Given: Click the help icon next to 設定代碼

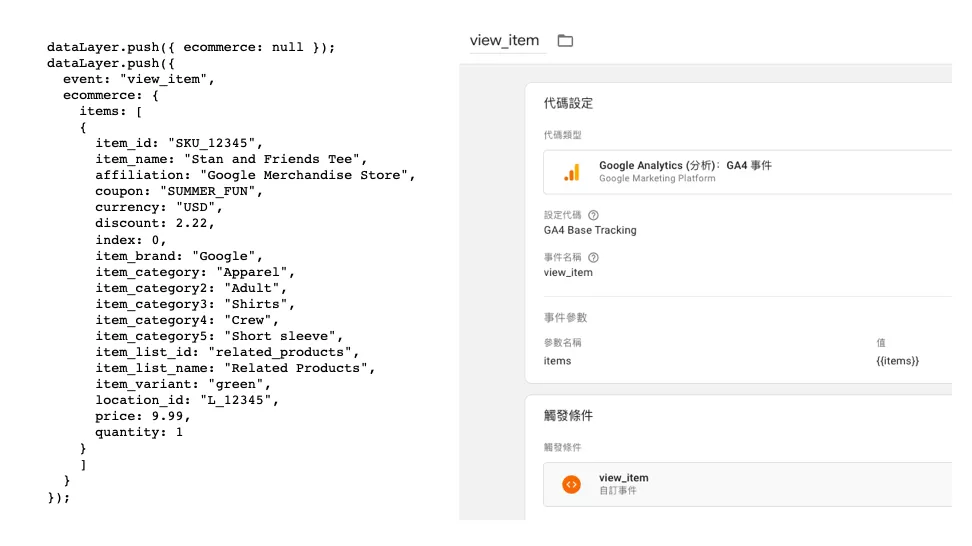Looking at the screenshot, I should coord(593,215).
